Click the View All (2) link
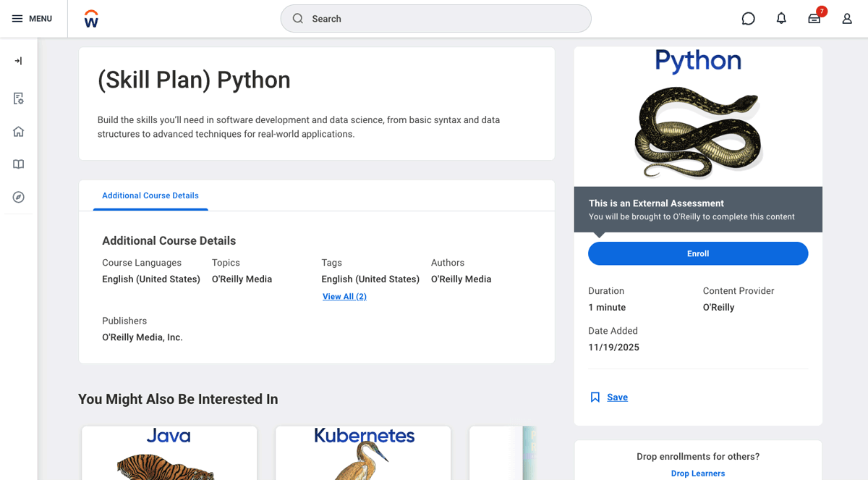 [344, 297]
